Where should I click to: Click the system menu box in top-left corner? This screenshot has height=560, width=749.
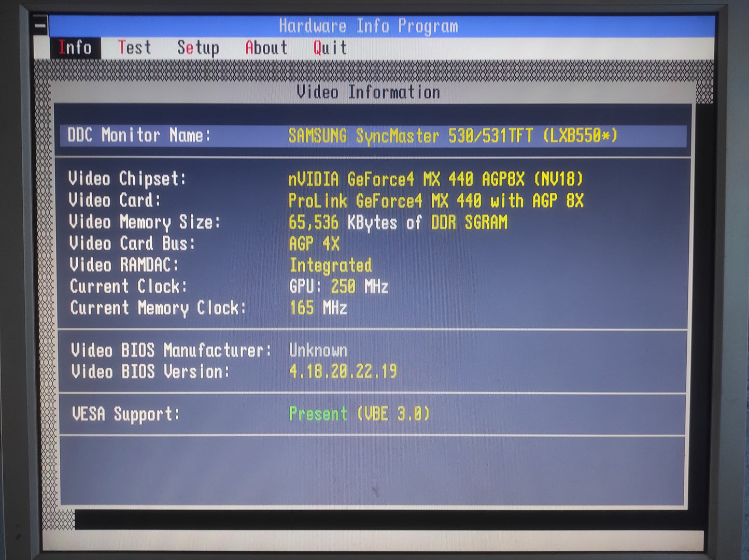click(x=40, y=24)
